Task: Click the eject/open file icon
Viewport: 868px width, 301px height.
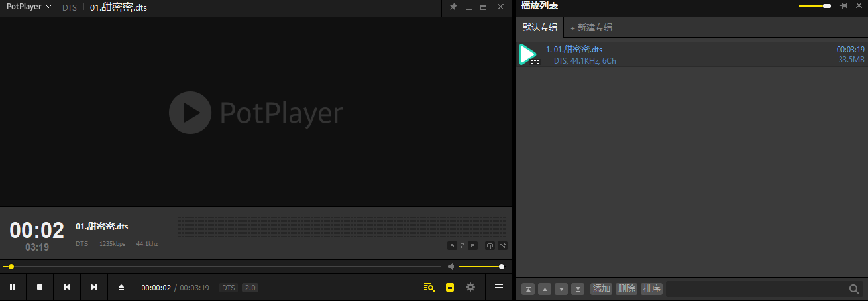Action: click(x=121, y=287)
